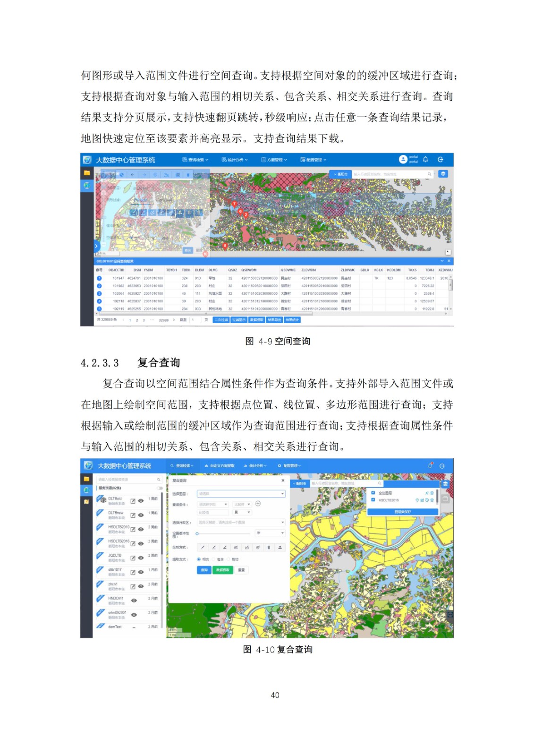The width and height of the screenshot is (534, 756).
Task: Toggle visibility of HSDLTB2010 layer
Action: [x=141, y=530]
